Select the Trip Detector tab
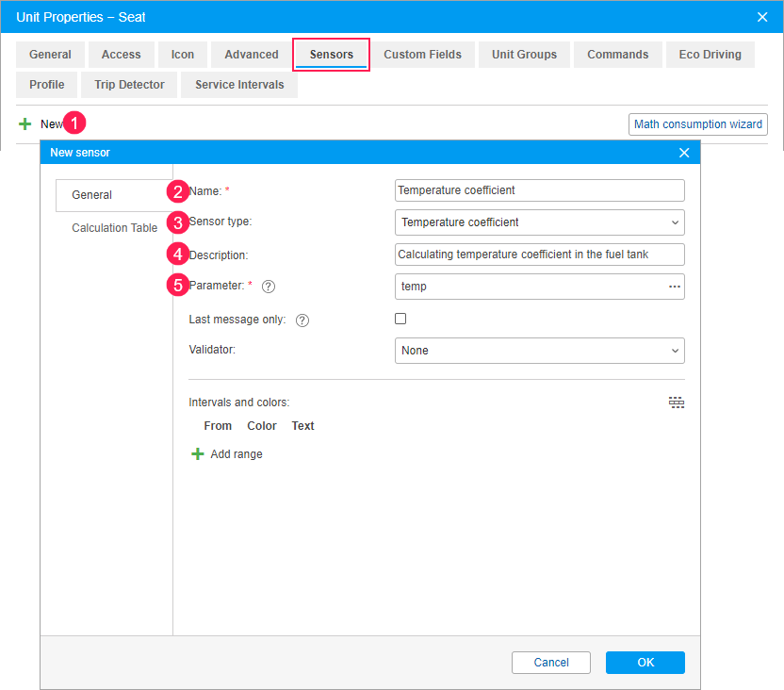 point(129,85)
